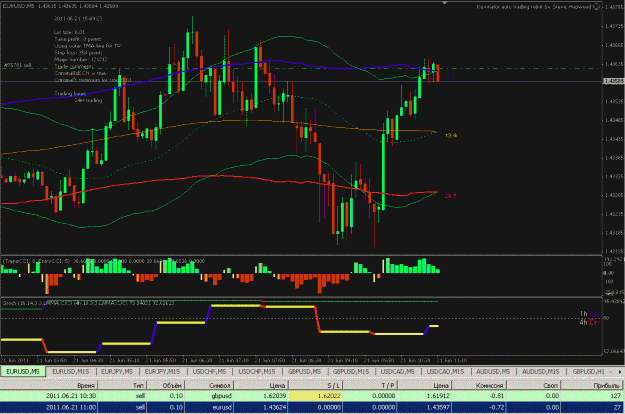The image size is (625, 414).
Task: Click the 4h Dn trend label
Action: click(x=589, y=322)
